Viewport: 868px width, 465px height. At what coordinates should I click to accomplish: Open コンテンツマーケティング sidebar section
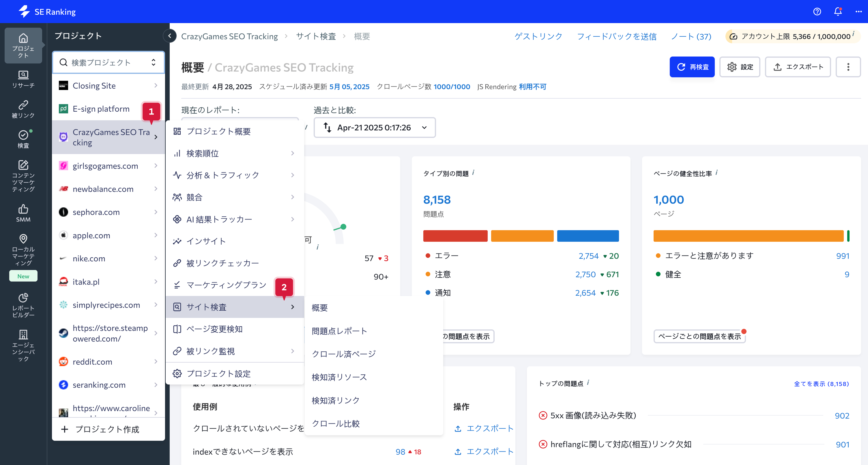tap(23, 176)
